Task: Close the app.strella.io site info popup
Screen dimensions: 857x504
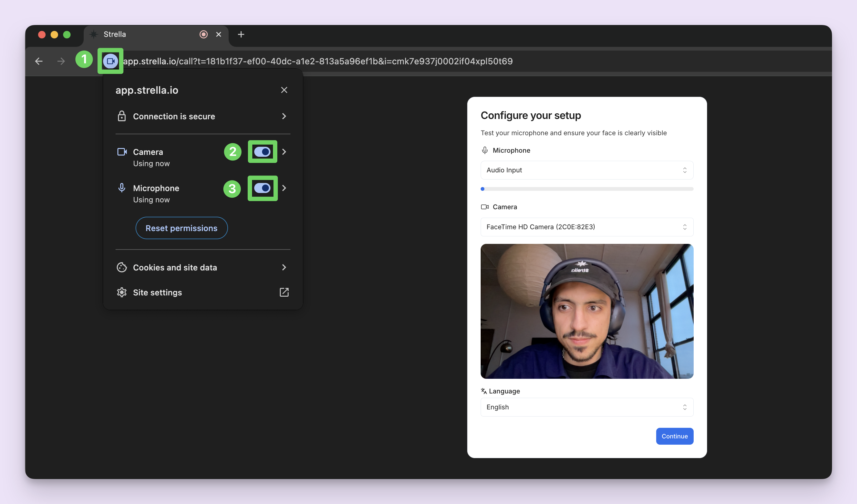Action: (x=284, y=90)
